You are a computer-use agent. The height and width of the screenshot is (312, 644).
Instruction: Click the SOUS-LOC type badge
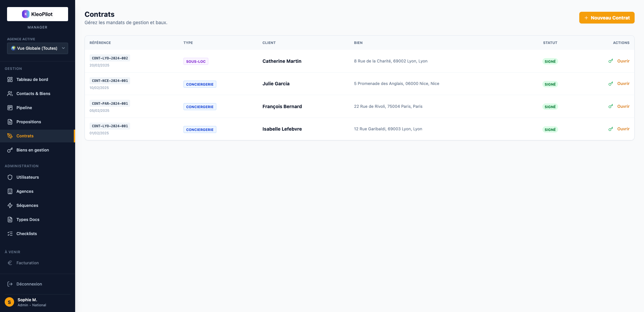point(196,61)
